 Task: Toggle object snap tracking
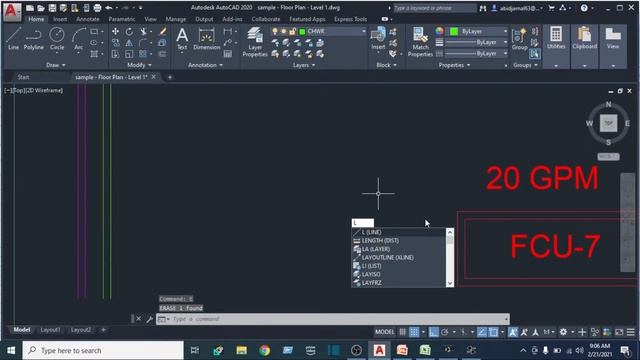[482, 332]
